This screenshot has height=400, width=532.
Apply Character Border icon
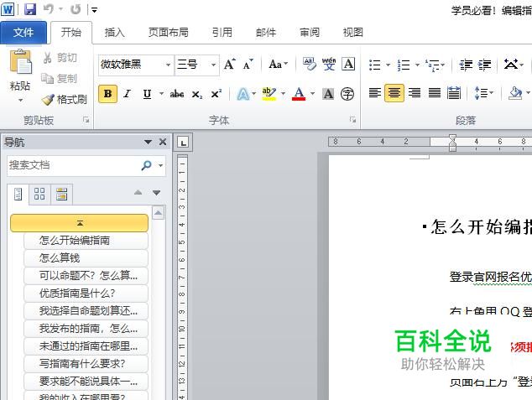point(348,64)
